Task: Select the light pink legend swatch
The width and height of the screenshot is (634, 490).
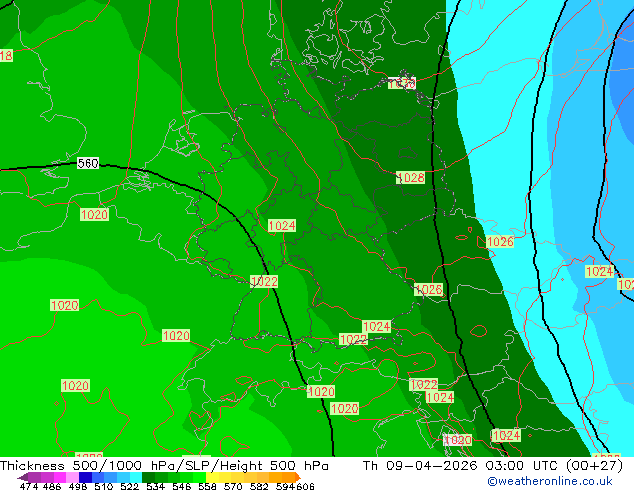Action: click(72, 477)
